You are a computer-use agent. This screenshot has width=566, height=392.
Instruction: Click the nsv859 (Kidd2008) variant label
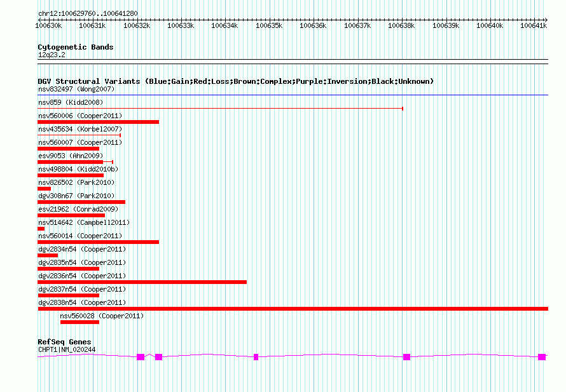tap(70, 102)
